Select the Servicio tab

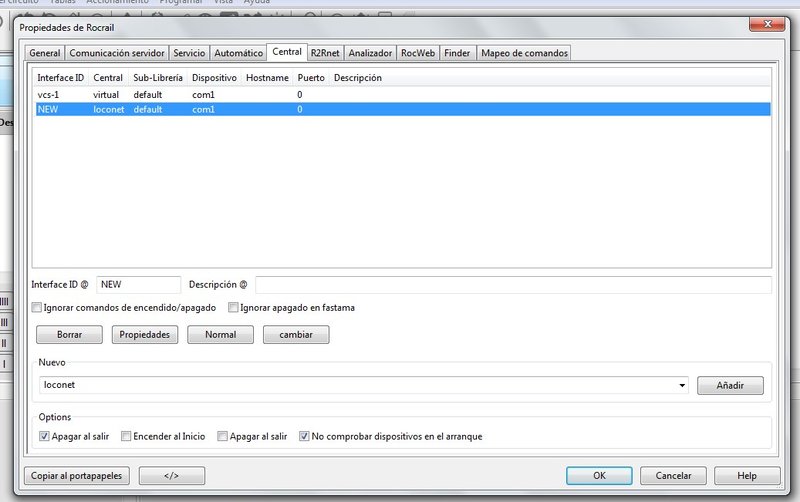coord(189,53)
